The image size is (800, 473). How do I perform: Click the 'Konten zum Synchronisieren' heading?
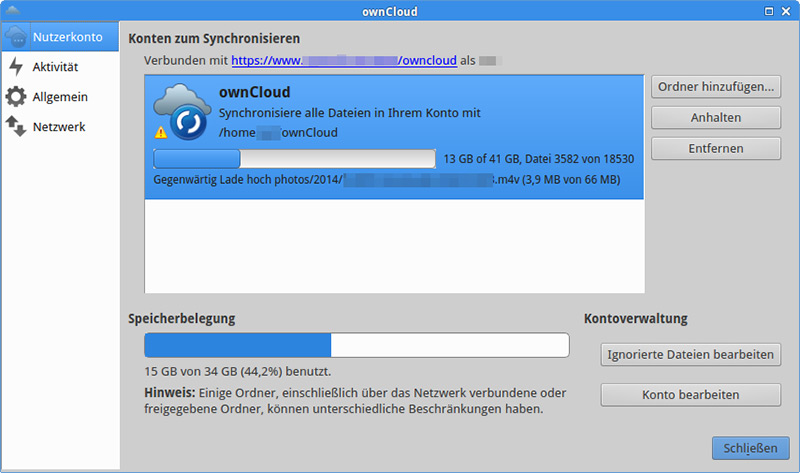(x=214, y=39)
